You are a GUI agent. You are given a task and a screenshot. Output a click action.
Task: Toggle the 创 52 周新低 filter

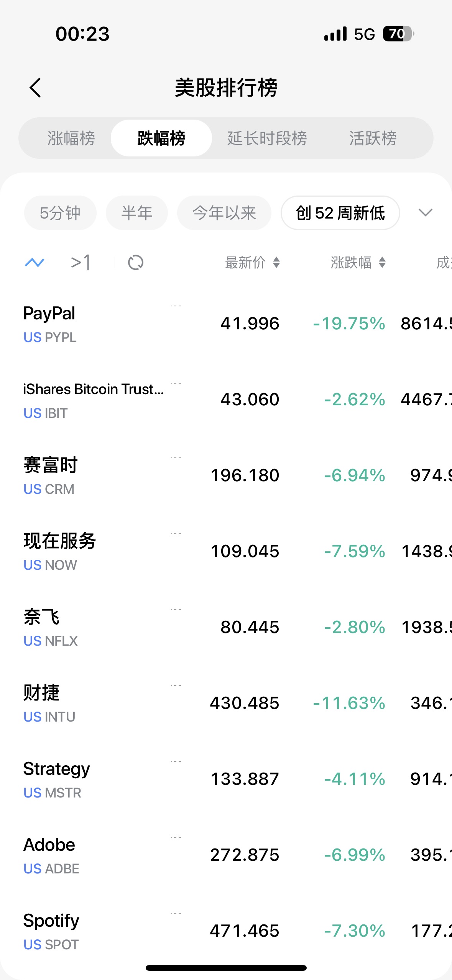(x=340, y=213)
